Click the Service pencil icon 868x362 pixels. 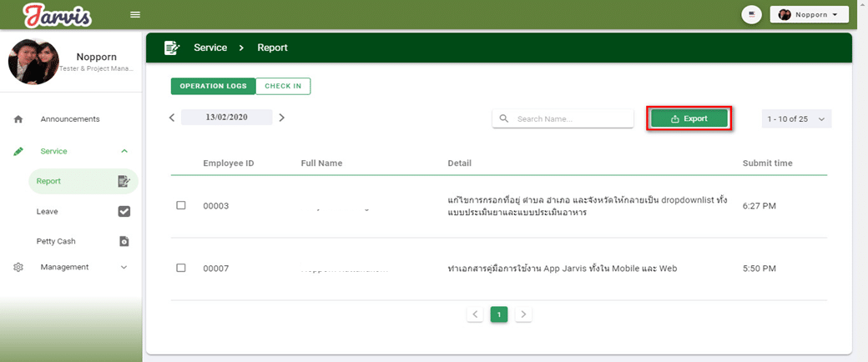[x=18, y=151]
